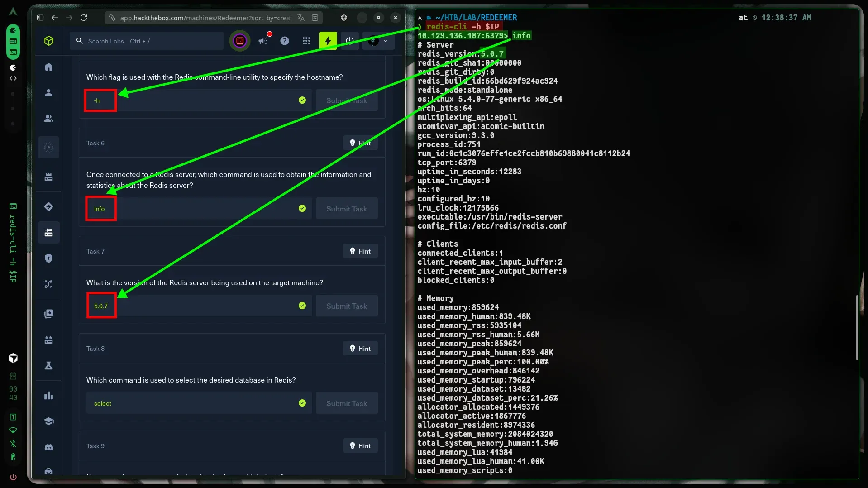Click Submit Task next to the select answer

tap(347, 403)
